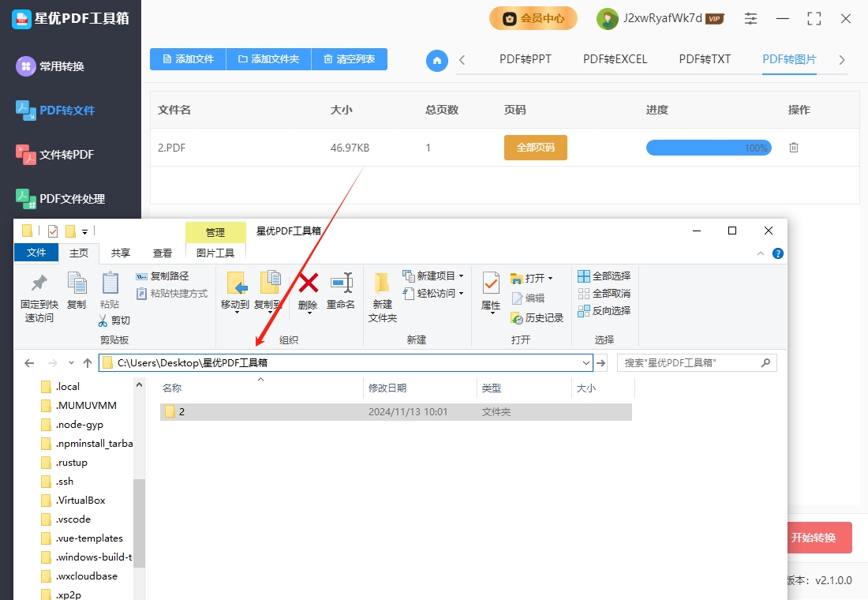Click the 全部页码 button for 2.PDF
The image size is (868, 600).
pos(535,148)
